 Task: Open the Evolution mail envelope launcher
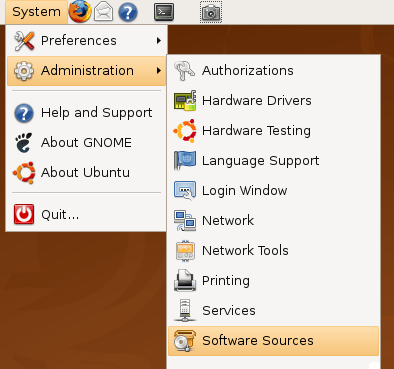(103, 12)
